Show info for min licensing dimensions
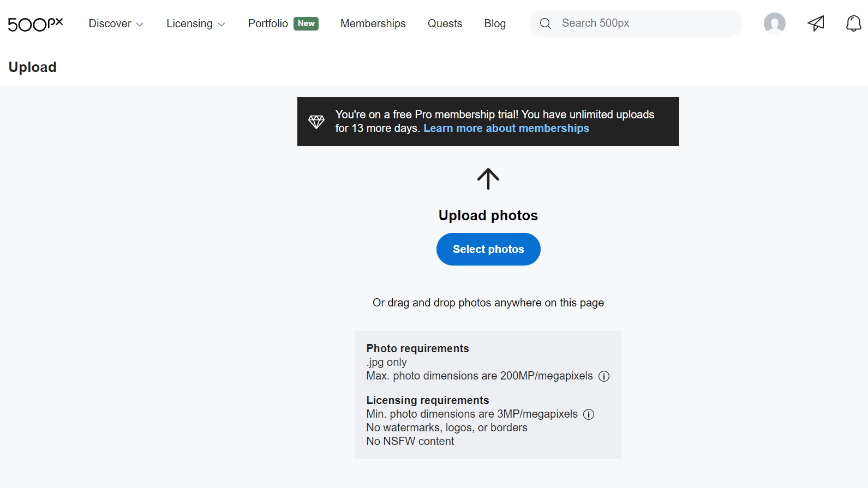This screenshot has width=868, height=488. point(589,414)
